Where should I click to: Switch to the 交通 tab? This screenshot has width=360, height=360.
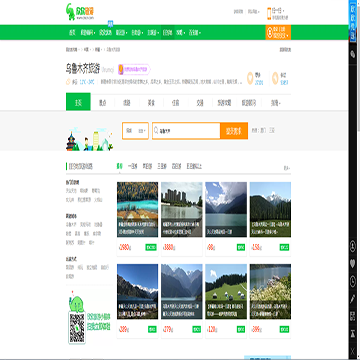(200, 103)
